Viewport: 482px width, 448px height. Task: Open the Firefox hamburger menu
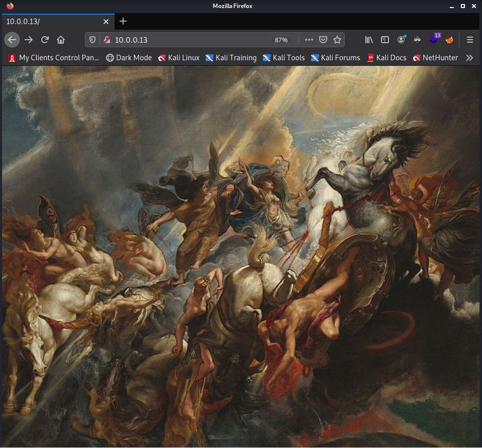click(470, 40)
